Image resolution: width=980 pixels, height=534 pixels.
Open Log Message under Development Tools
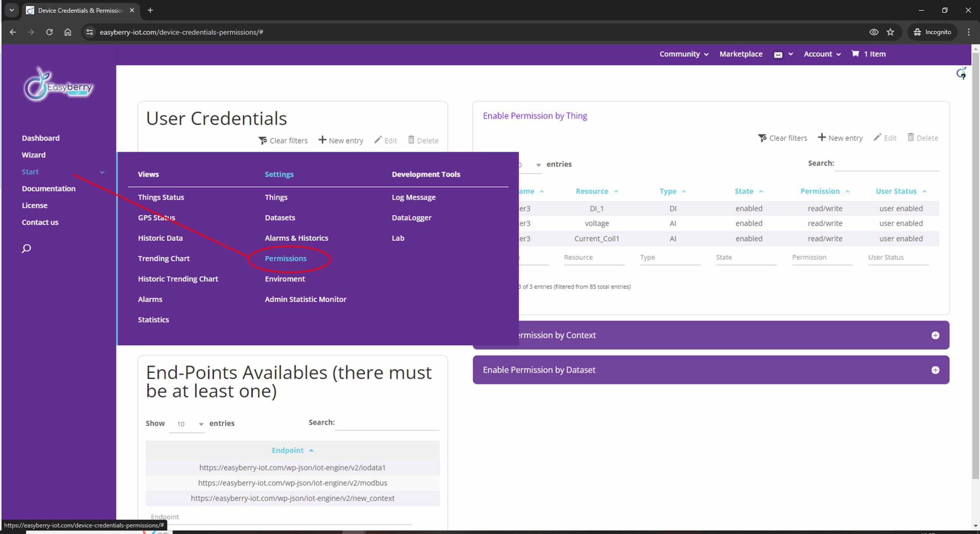(x=413, y=197)
